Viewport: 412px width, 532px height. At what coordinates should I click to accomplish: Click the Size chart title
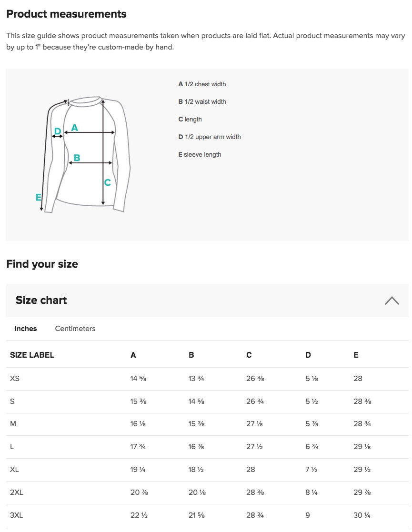[41, 300]
